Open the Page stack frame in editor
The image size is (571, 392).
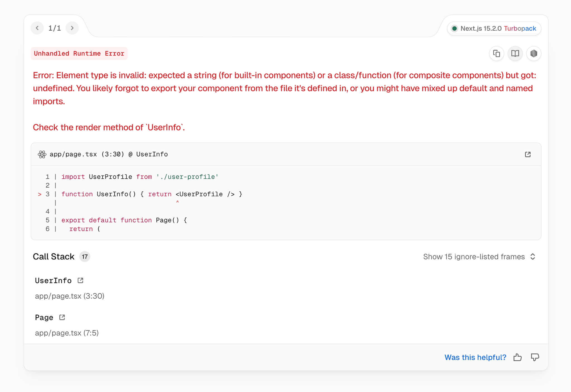62,317
